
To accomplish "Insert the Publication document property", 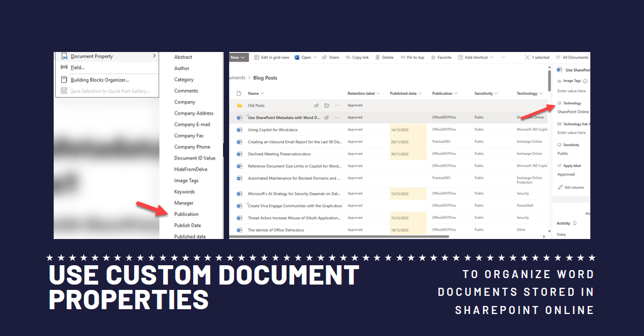I will pos(186,214).
